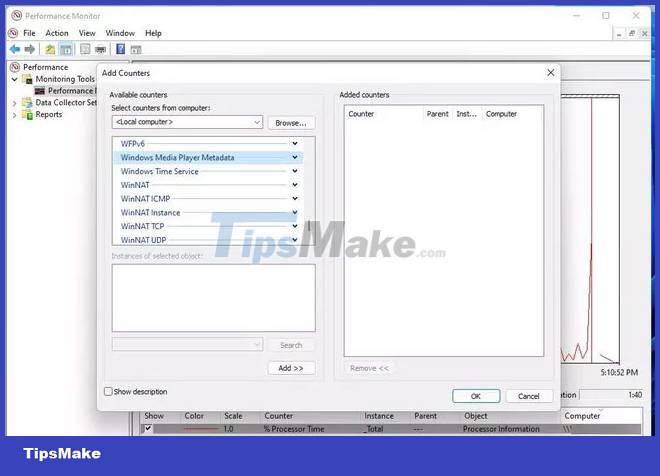660x476 pixels.
Task: Open the File menu
Action: click(29, 33)
